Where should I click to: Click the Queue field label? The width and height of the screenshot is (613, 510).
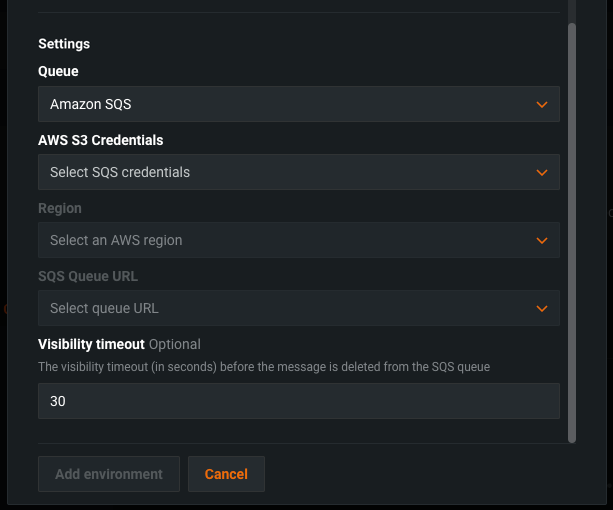(x=58, y=72)
